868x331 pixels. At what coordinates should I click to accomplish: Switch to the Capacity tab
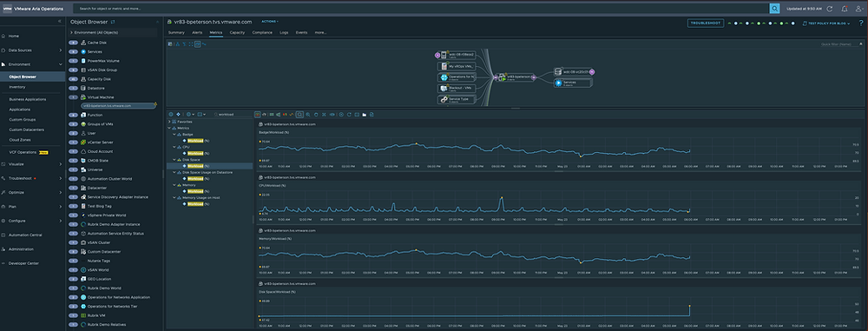237,33
